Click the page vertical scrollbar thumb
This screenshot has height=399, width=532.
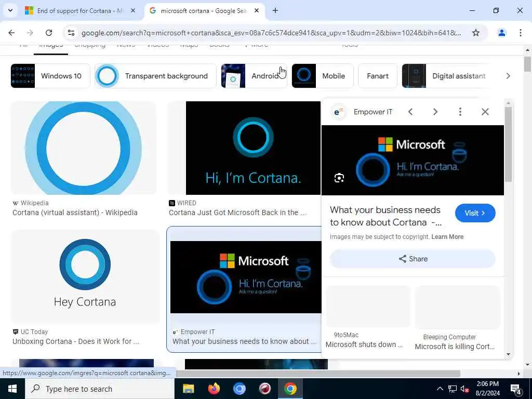click(x=527, y=64)
